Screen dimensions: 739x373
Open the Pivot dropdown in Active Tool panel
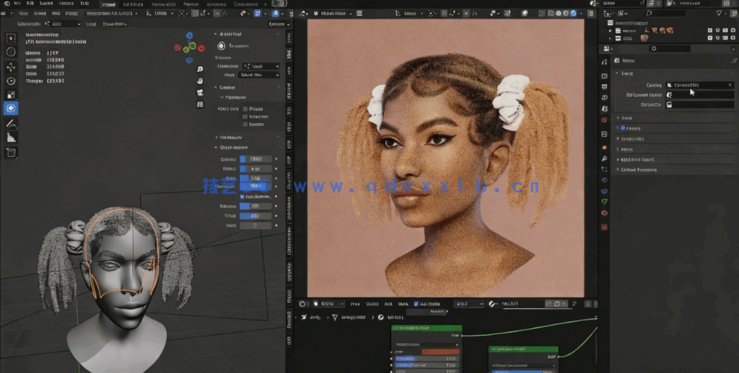[x=259, y=75]
